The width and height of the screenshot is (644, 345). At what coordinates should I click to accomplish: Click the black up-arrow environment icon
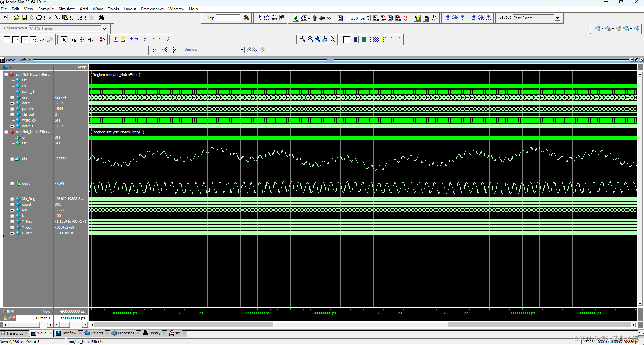314,18
